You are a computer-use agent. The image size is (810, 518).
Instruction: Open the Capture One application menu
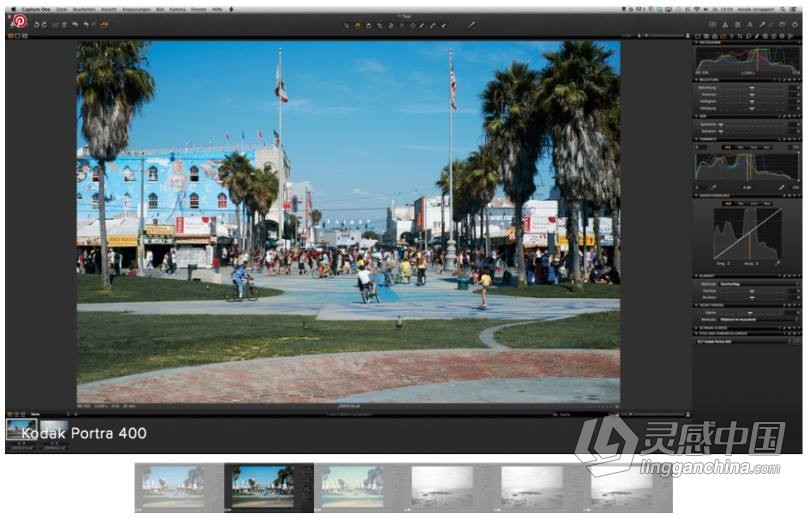[36, 9]
